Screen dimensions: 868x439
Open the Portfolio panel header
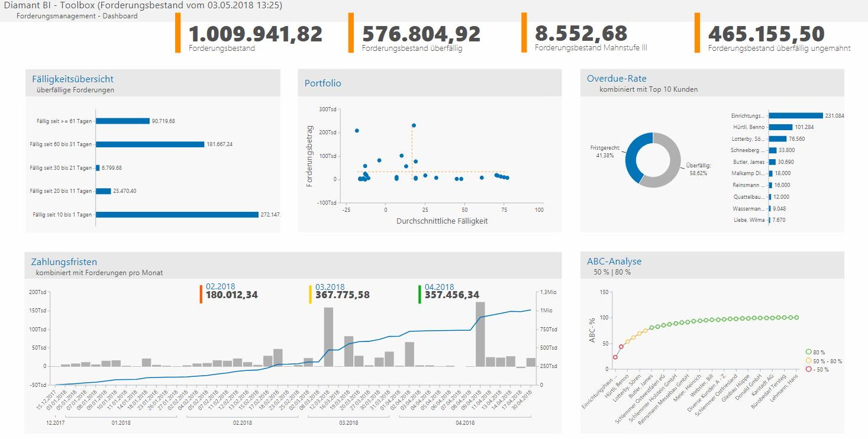click(x=430, y=83)
